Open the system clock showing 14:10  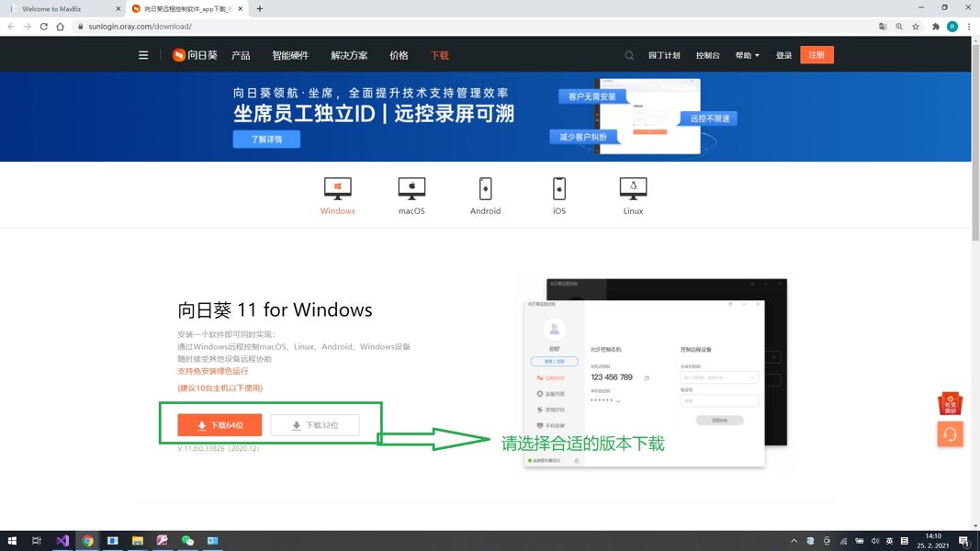tap(932, 540)
